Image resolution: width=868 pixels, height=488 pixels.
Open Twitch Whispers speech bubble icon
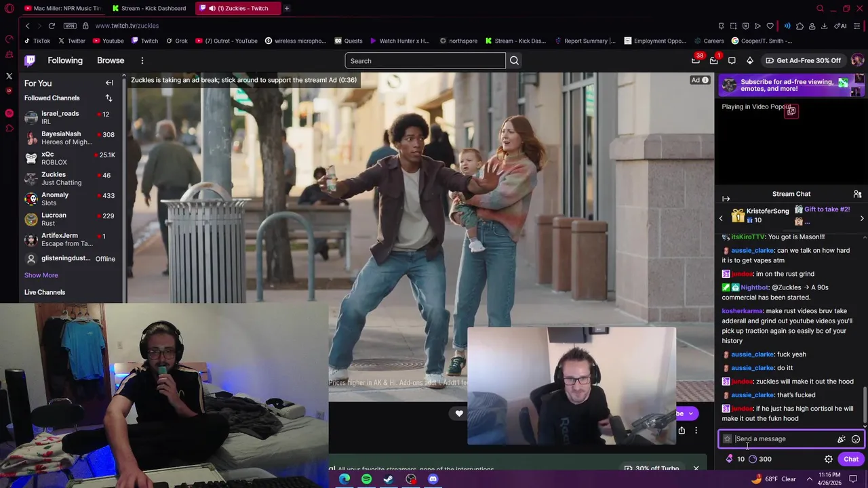732,60
